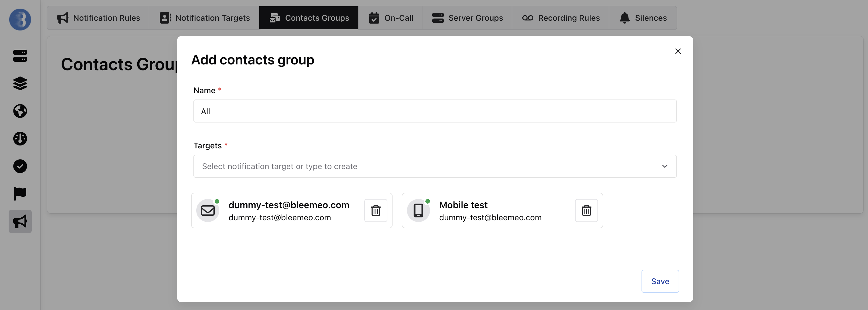
Task: Open the globe icon in sidebar
Action: [x=20, y=111]
